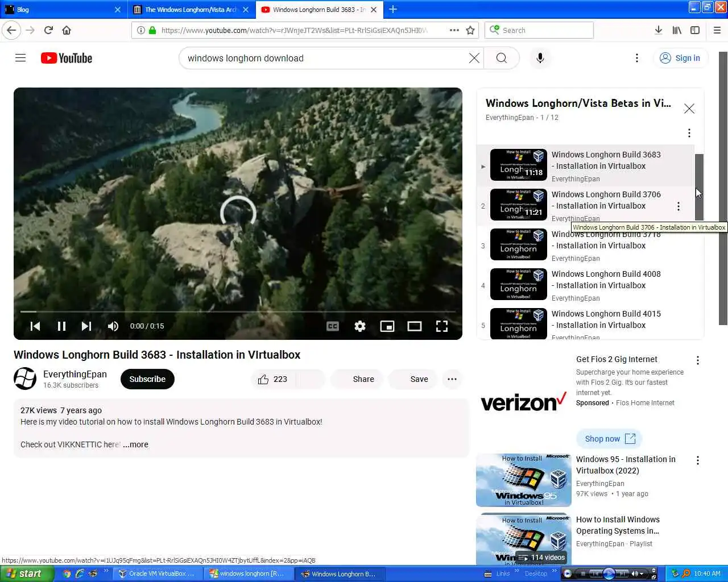Toggle theater mode

pyautogui.click(x=415, y=326)
